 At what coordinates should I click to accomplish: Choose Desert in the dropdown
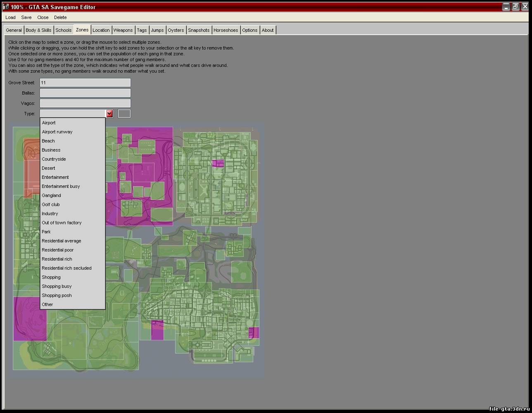tap(73, 168)
